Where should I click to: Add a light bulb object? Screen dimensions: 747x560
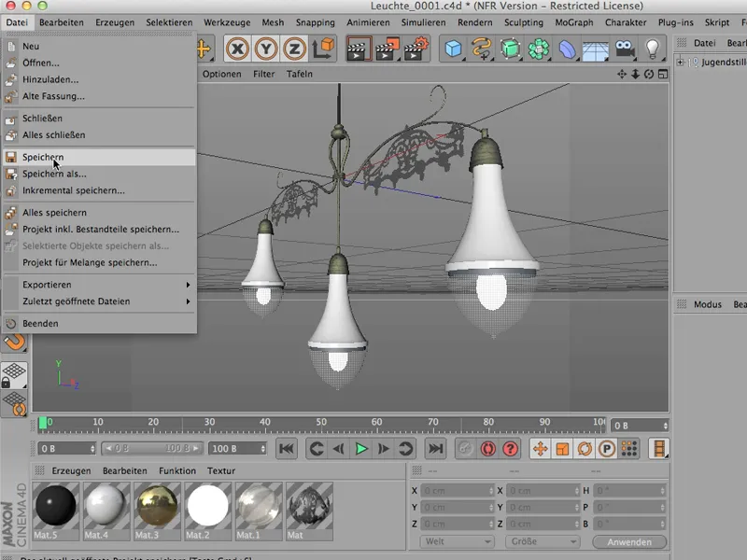tap(652, 49)
